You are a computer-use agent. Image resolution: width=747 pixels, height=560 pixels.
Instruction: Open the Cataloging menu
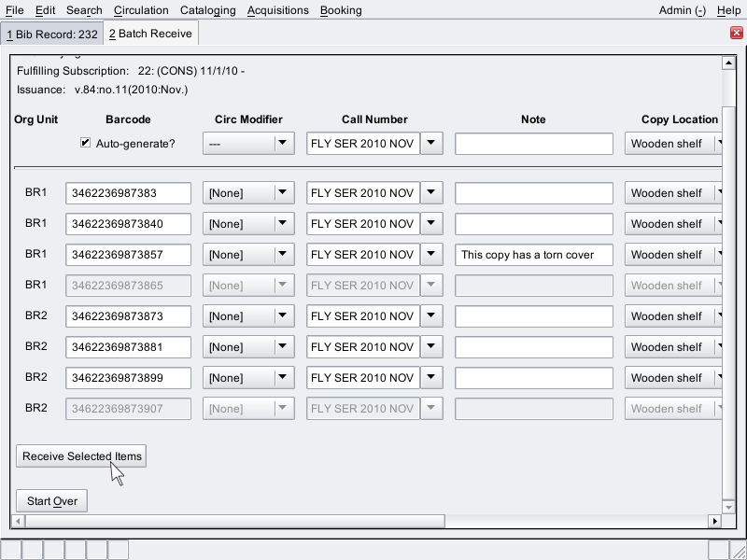pos(207,10)
